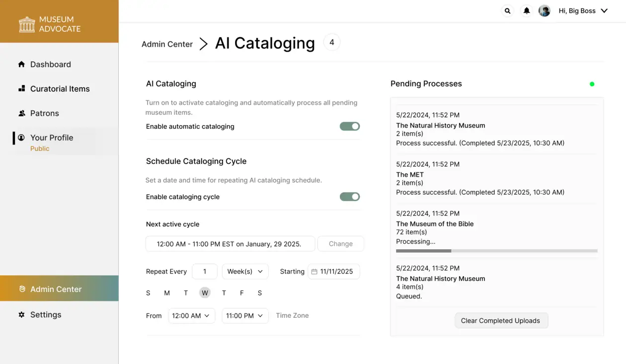
Task: Open Dashboard in the sidebar
Action: point(50,64)
